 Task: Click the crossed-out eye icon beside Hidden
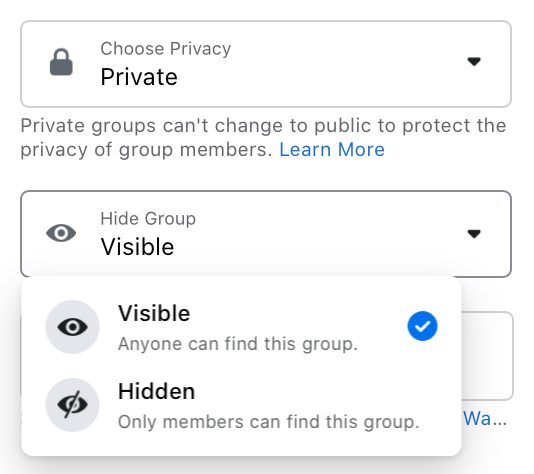pyautogui.click(x=73, y=405)
